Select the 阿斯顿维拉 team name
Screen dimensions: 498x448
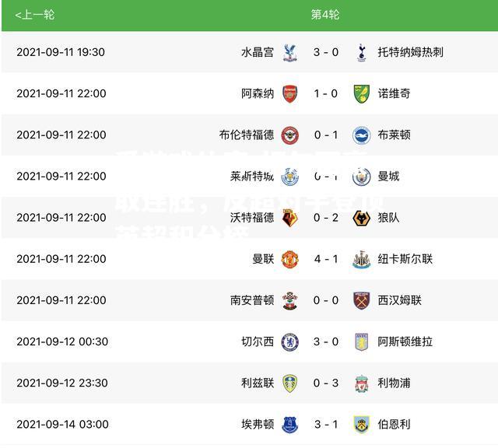point(405,342)
